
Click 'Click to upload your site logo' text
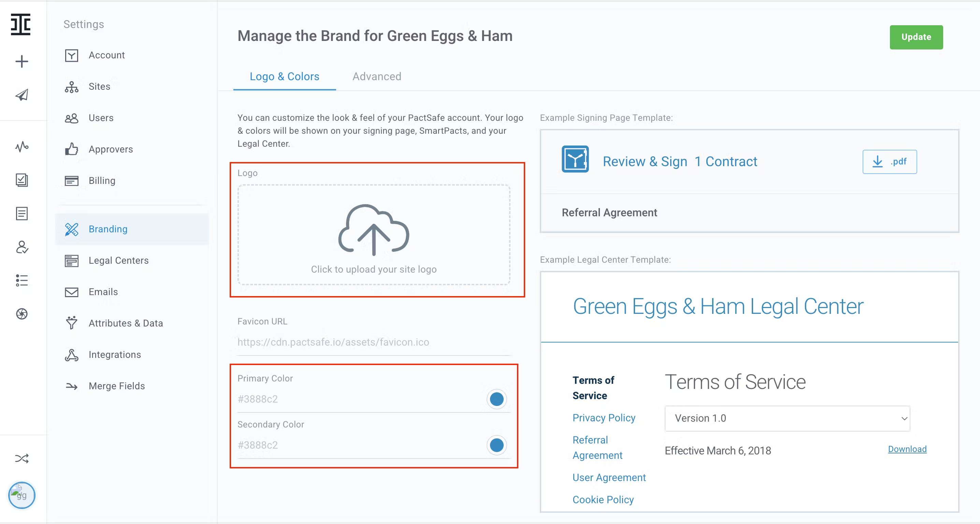pos(374,269)
